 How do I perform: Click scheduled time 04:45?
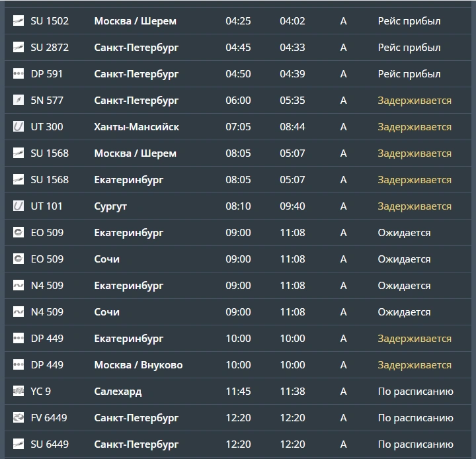[238, 48]
